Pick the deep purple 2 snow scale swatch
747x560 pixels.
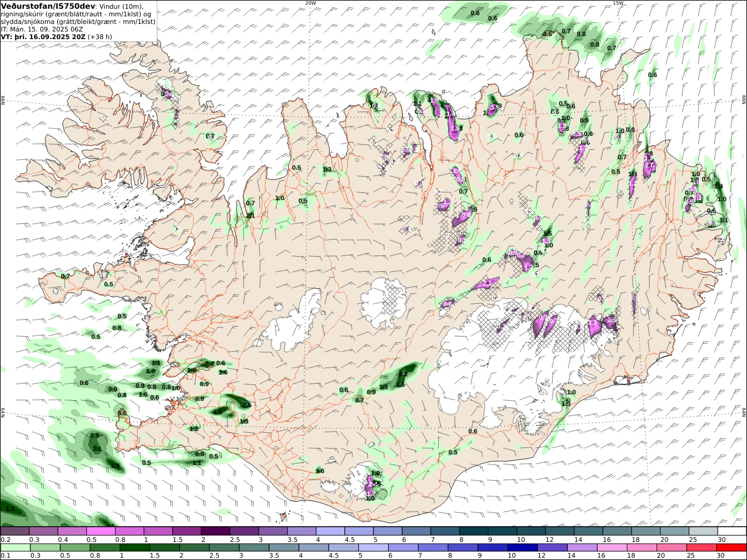tap(215, 531)
